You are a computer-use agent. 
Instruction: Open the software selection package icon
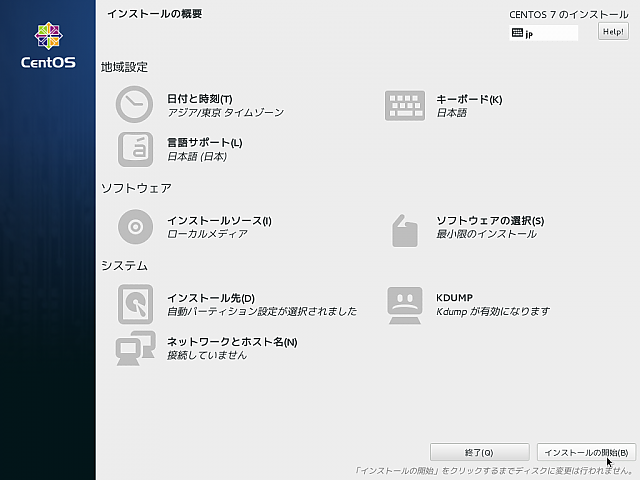(x=404, y=231)
